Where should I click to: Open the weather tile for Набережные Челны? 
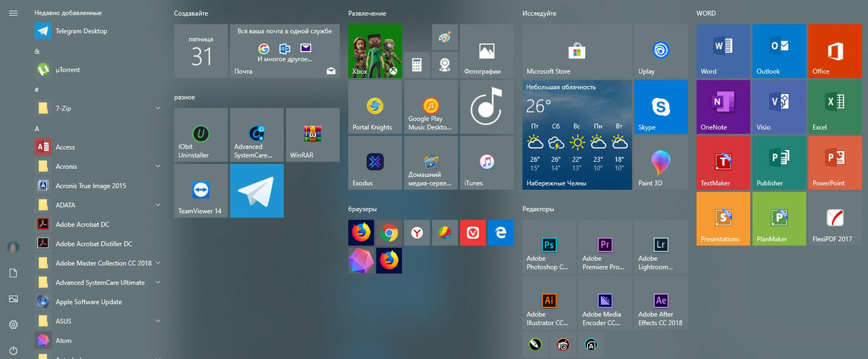576,134
